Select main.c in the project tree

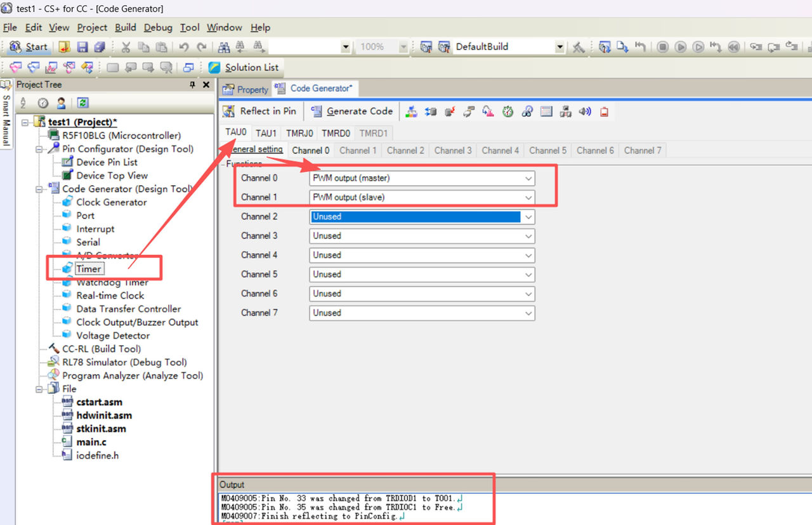[x=91, y=442]
